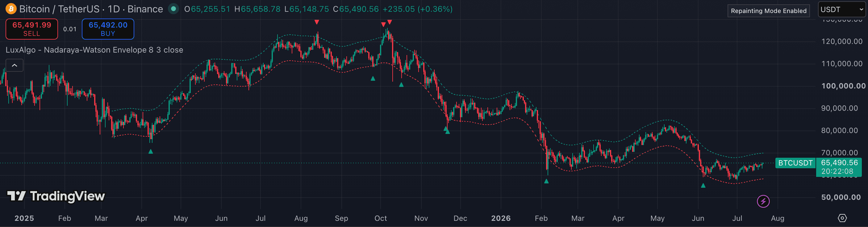Click the 65,491.99 SELL button

pos(32,29)
